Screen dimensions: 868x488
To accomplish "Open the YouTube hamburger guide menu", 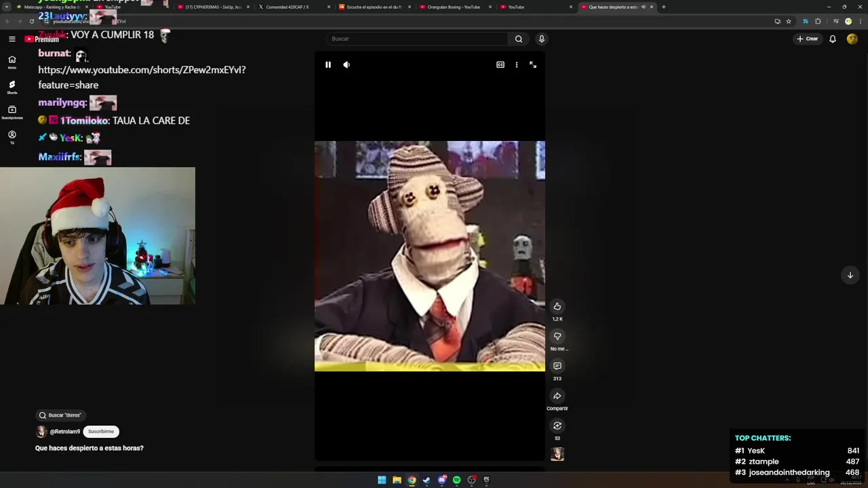I will 12,39.
